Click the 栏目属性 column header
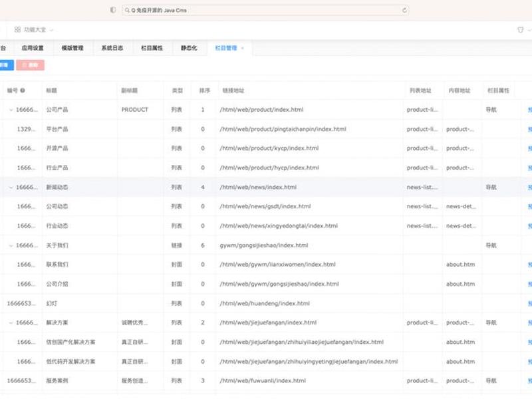532x399 pixels. click(x=498, y=90)
